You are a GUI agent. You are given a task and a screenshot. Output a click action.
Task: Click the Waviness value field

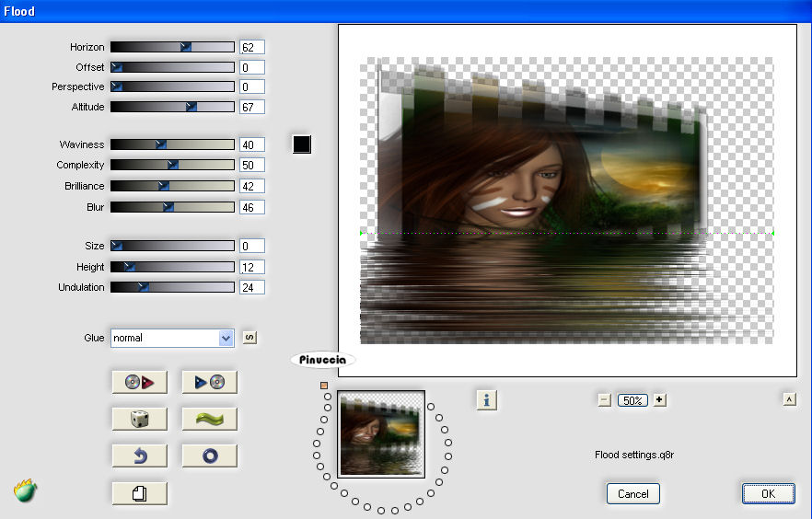click(251, 144)
